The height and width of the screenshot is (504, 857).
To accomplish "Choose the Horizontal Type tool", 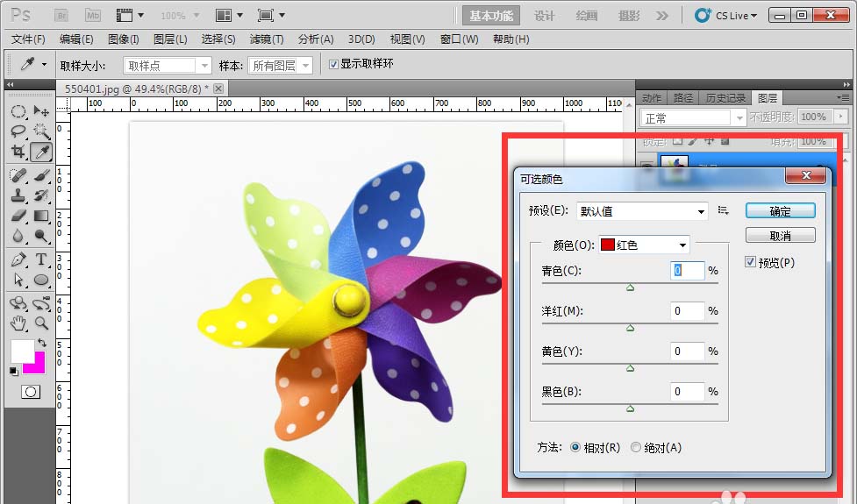I will pyautogui.click(x=41, y=259).
